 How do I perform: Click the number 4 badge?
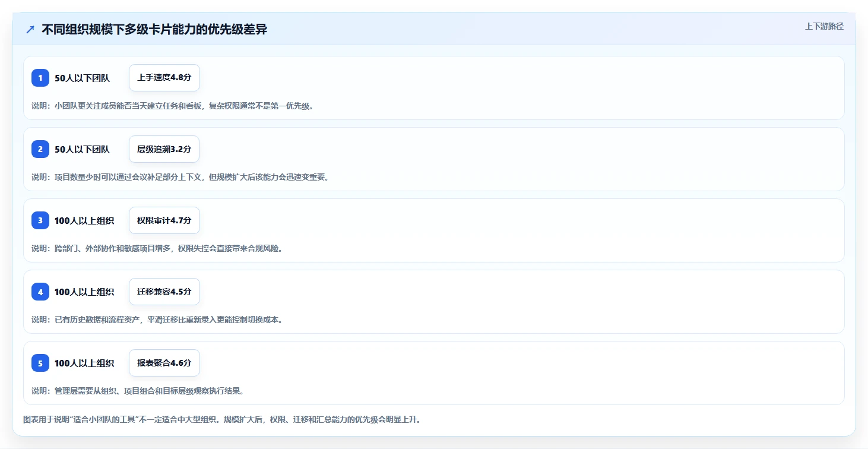click(x=40, y=292)
